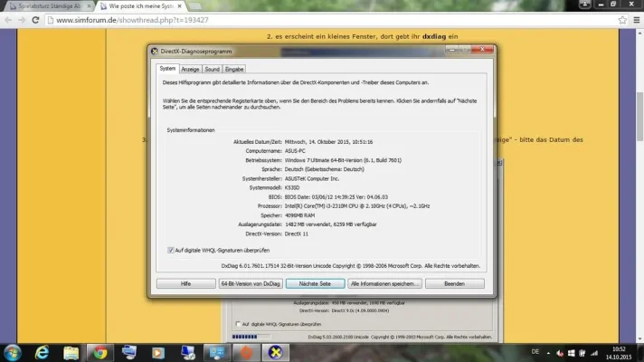Click '1482 MB verwendet, 6259 MB verfügbar' text
The height and width of the screenshot is (362, 644).
pos(331,224)
